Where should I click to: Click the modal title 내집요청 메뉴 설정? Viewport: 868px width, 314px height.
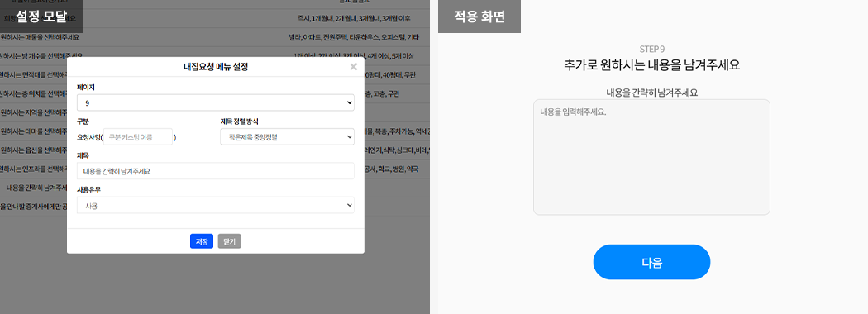pyautogui.click(x=216, y=67)
